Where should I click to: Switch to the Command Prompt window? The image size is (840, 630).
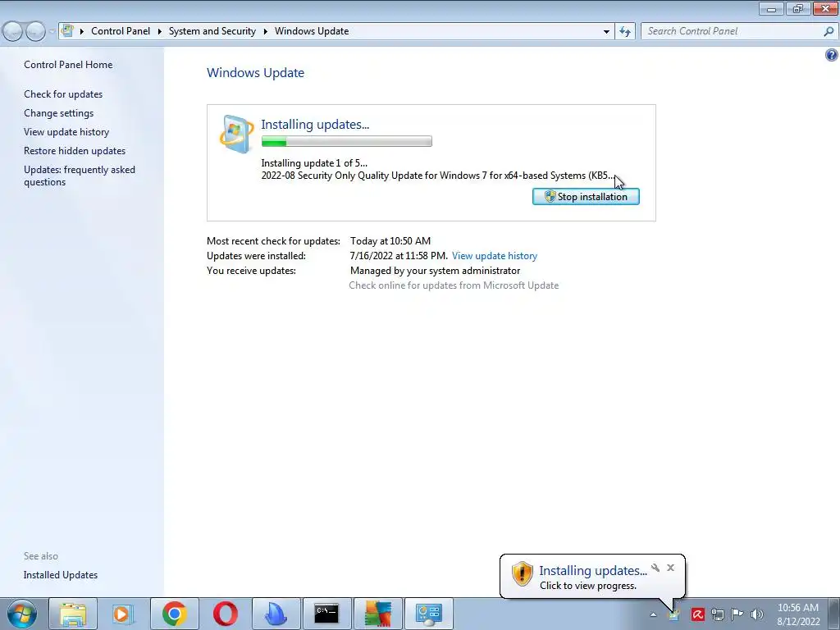[x=326, y=614]
